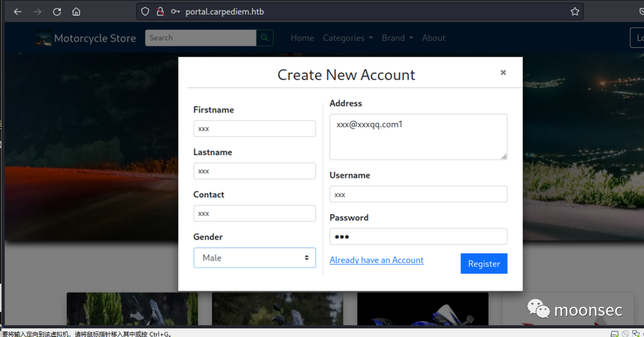Click the green search magnifier button

265,38
